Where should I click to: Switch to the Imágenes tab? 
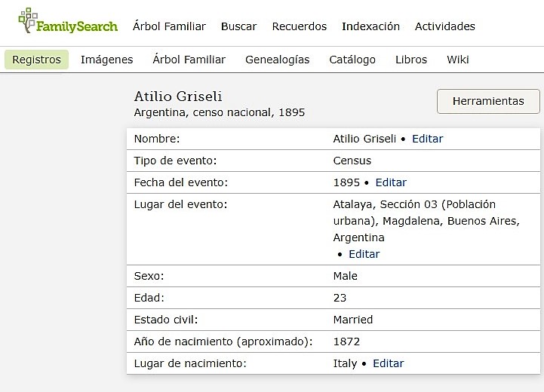pyautogui.click(x=106, y=60)
